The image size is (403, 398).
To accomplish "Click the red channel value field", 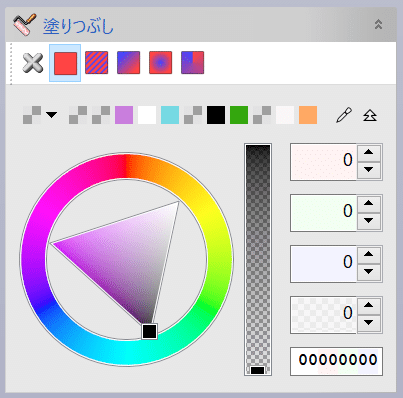I will [323, 162].
